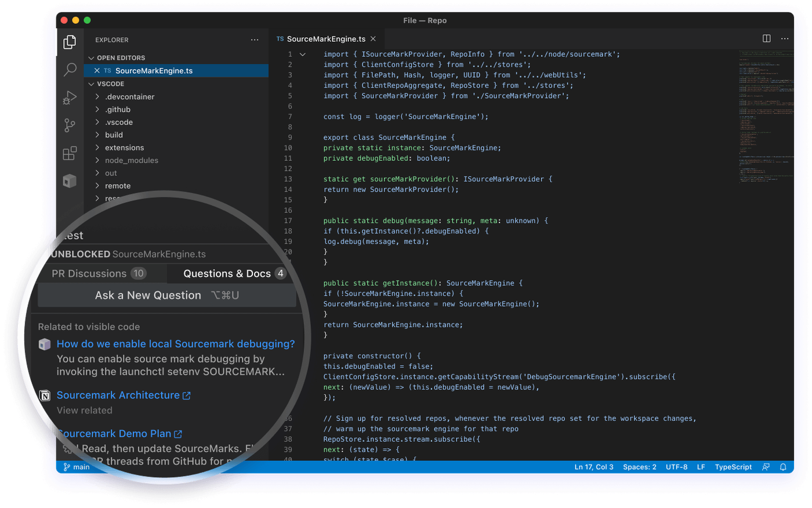The height and width of the screenshot is (508, 812).
Task: Click the feedback icon in status bar
Action: pos(766,467)
